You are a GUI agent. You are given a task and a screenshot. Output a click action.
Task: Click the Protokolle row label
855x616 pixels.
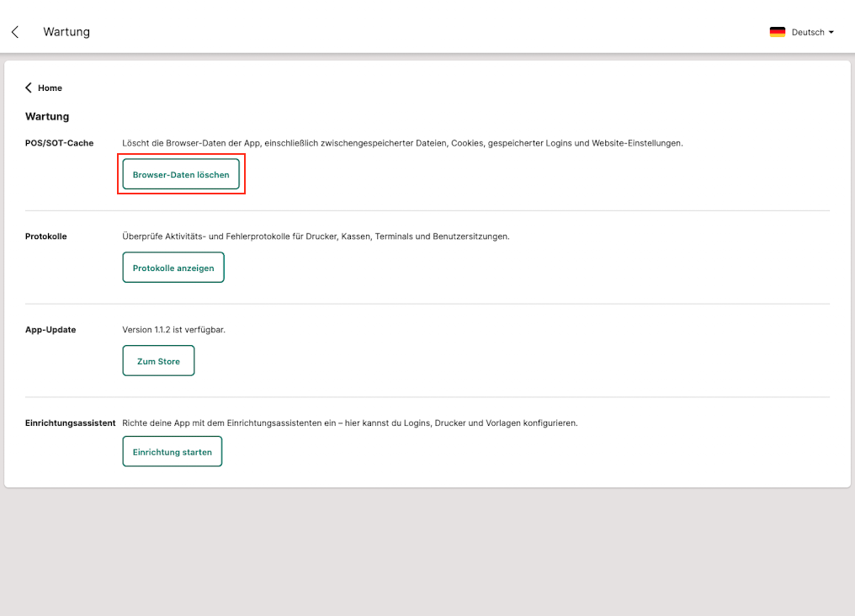click(46, 236)
